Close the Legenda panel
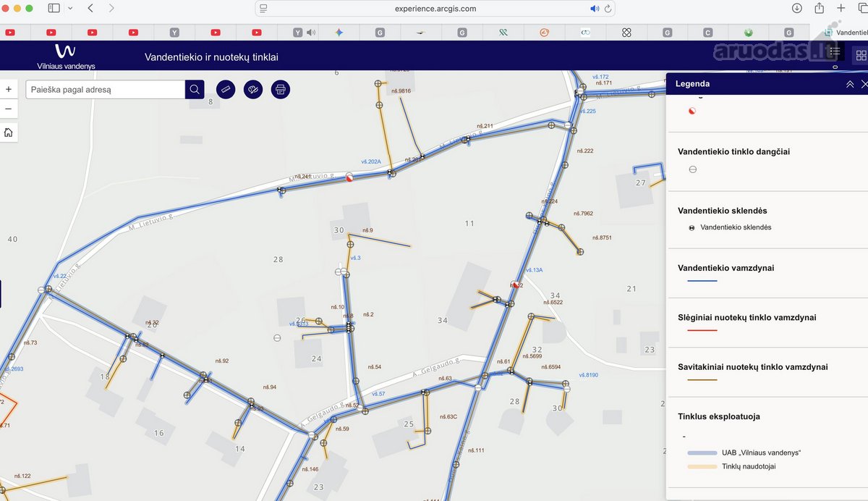 click(x=864, y=84)
